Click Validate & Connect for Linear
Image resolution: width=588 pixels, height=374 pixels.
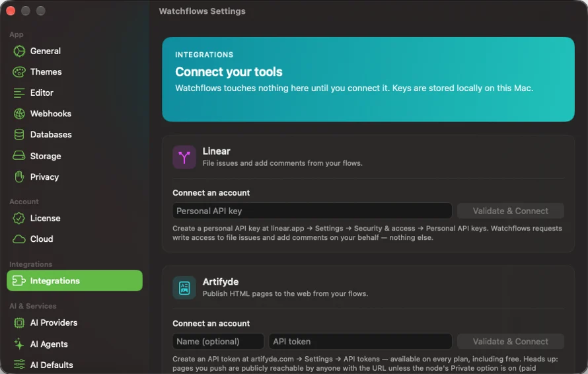tap(511, 211)
